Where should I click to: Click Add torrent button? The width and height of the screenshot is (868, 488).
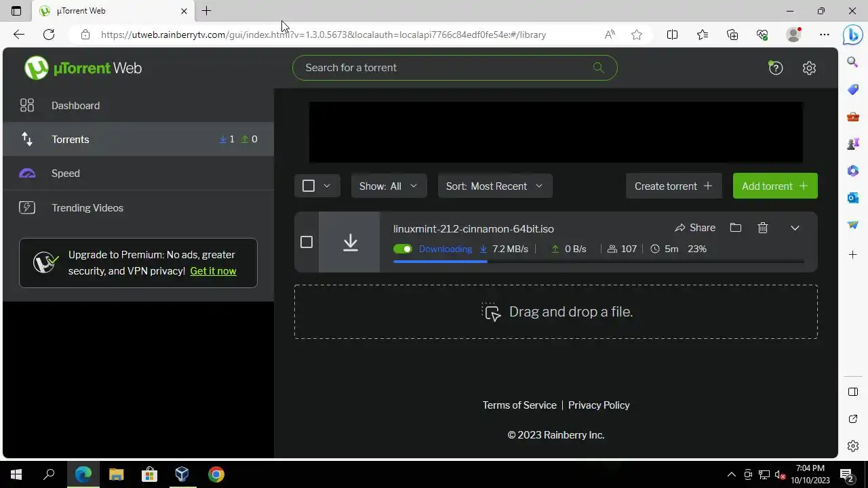pos(775,186)
